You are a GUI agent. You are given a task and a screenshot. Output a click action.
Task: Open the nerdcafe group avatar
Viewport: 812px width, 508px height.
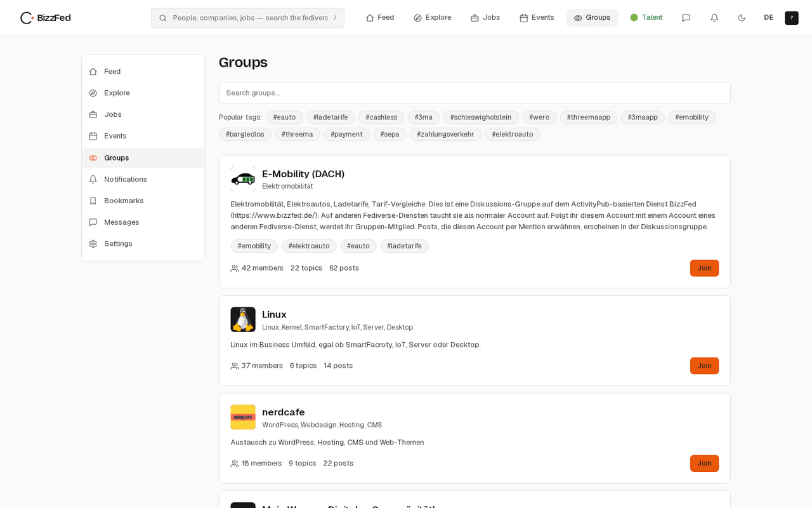click(x=243, y=417)
